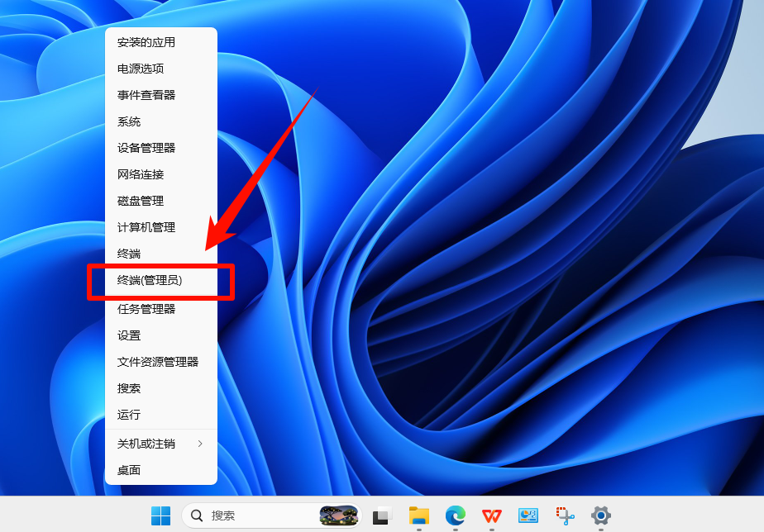The image size is (764, 532).
Task: Launch File Explorer from the taskbar
Action: click(419, 515)
